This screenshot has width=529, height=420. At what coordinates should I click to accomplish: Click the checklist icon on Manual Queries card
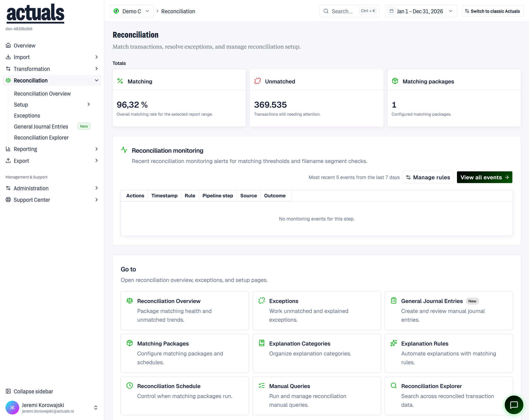click(x=262, y=386)
